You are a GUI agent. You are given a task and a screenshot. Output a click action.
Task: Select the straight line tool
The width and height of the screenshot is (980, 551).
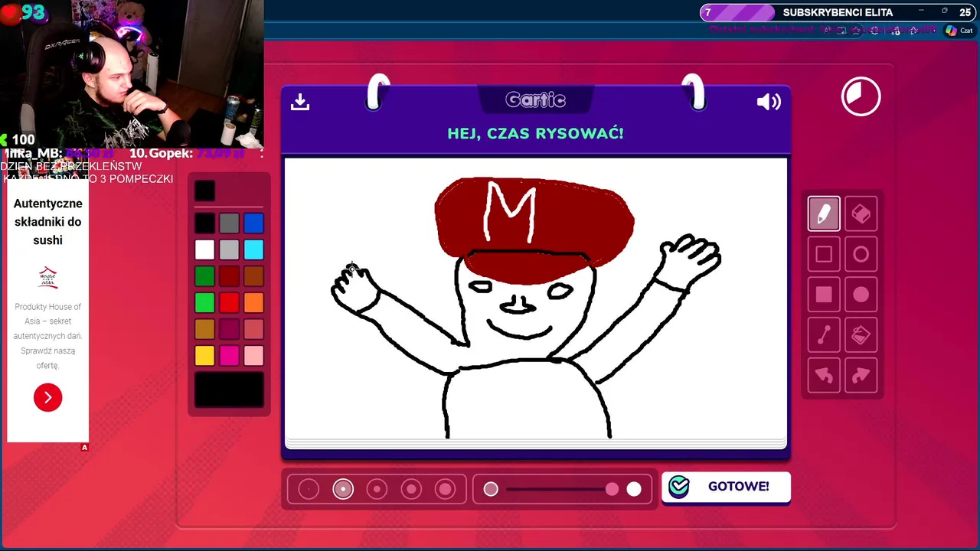pyautogui.click(x=824, y=334)
